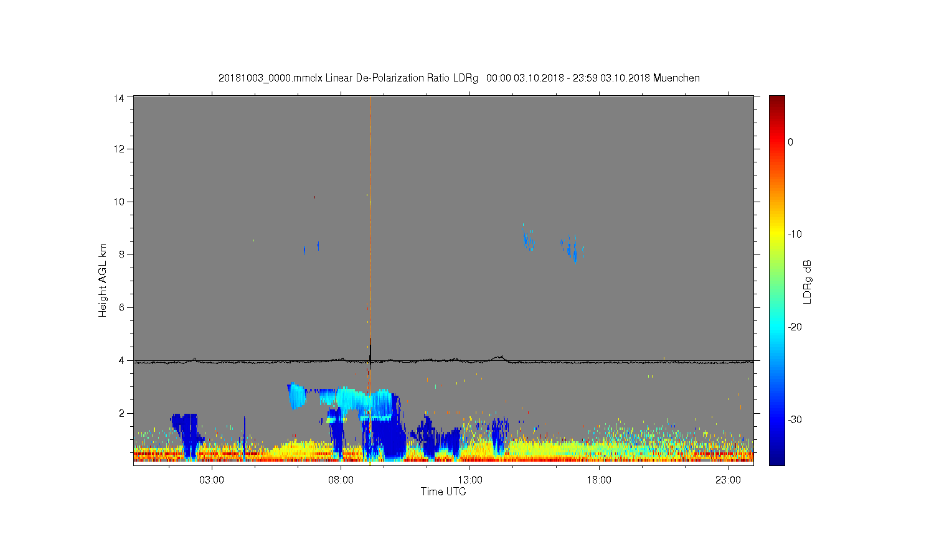Screen dimensions: 934x560
Task: Click the height tick label 4
Action: (x=122, y=360)
